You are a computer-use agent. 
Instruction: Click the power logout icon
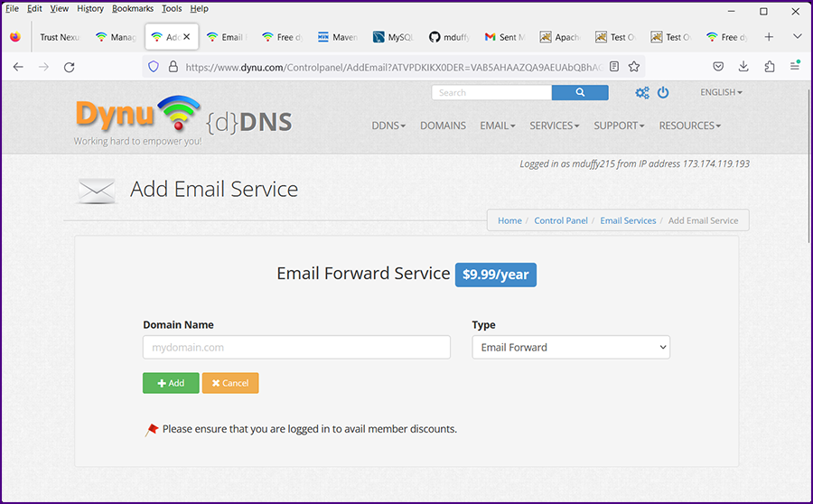click(x=663, y=92)
